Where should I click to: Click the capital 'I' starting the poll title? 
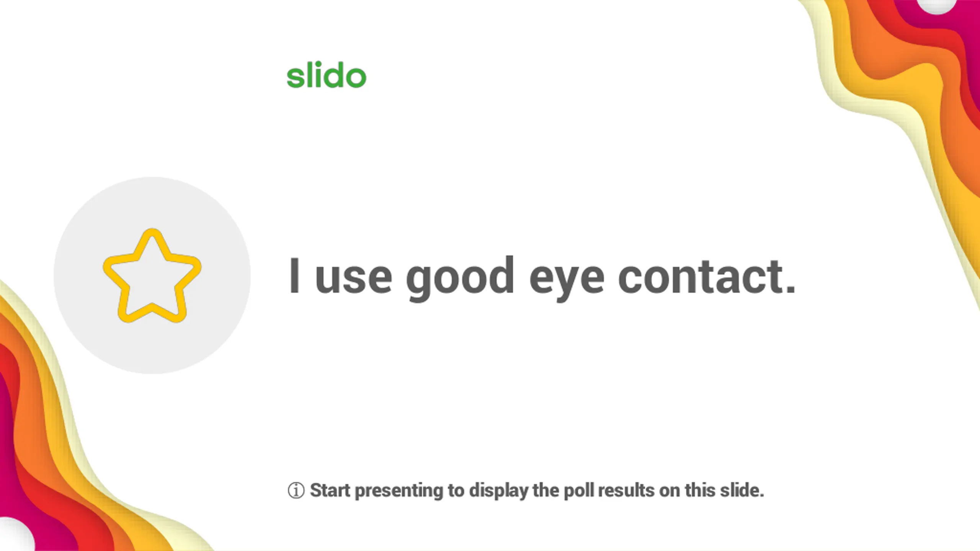coord(294,275)
